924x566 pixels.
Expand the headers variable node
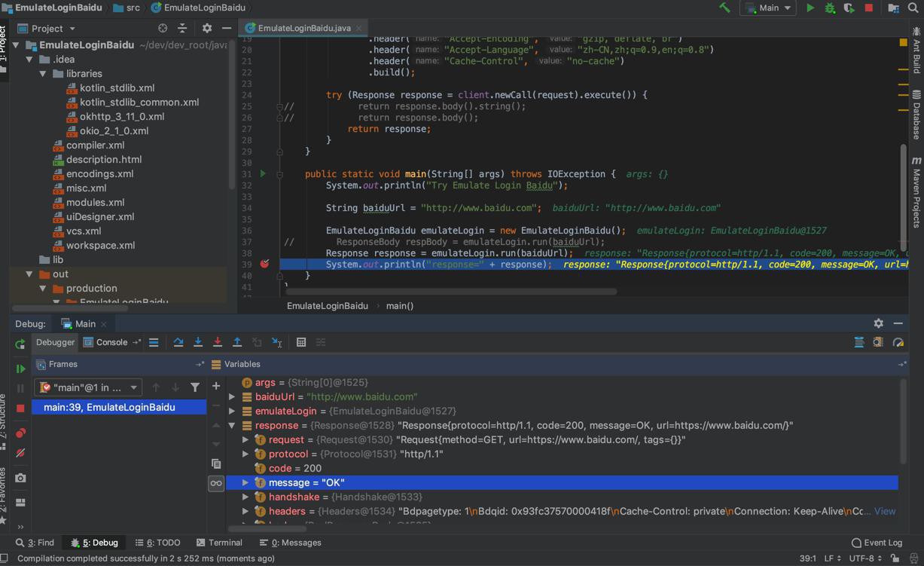(x=245, y=511)
